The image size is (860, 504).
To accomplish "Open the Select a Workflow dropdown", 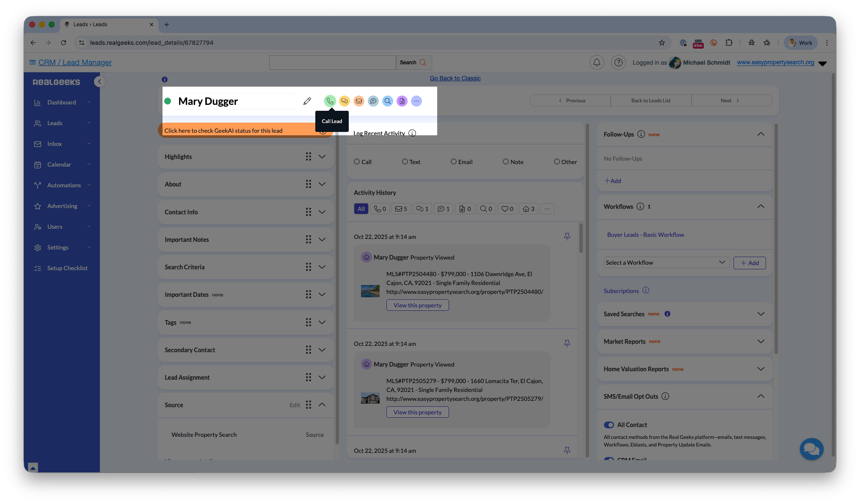I will (x=666, y=263).
